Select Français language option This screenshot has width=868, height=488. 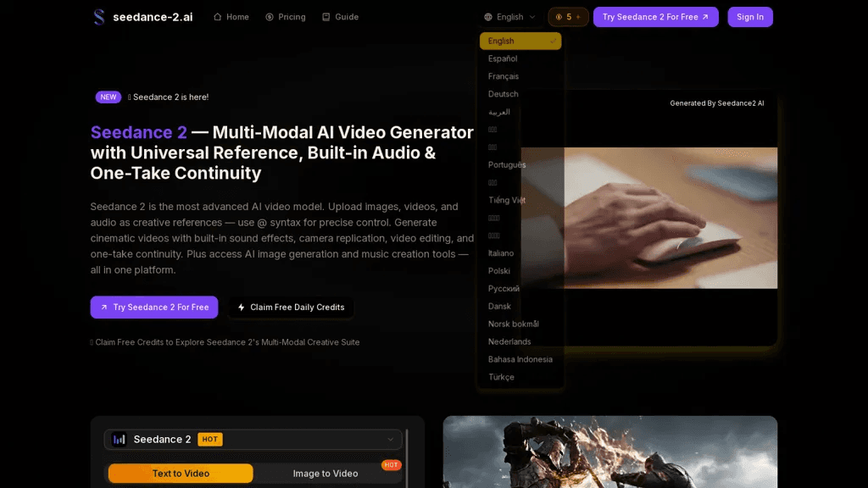tap(520, 76)
